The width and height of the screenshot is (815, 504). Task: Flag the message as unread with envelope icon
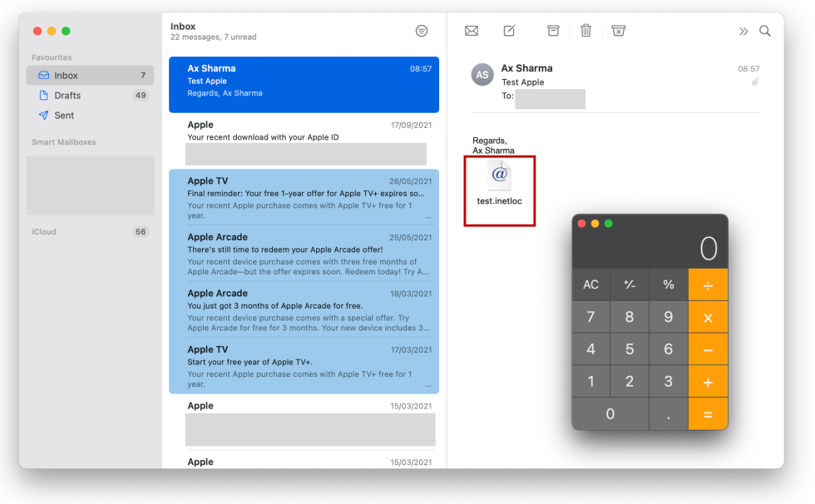click(472, 31)
